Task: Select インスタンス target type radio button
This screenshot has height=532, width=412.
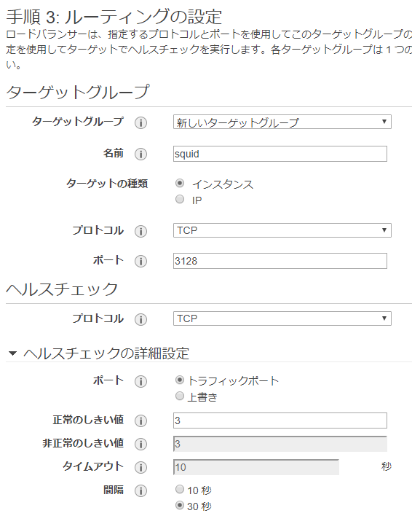Action: point(180,183)
